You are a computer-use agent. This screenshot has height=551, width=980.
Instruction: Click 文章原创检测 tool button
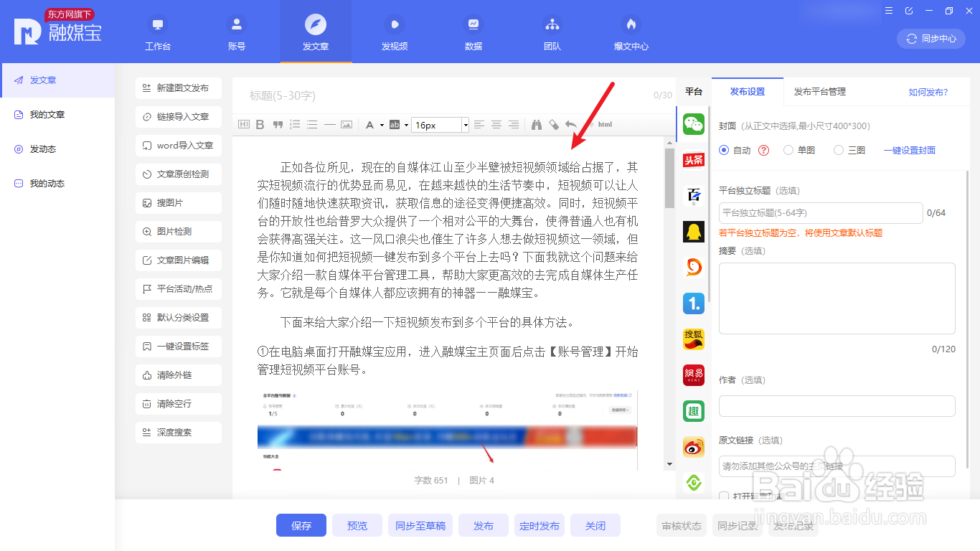coord(179,174)
